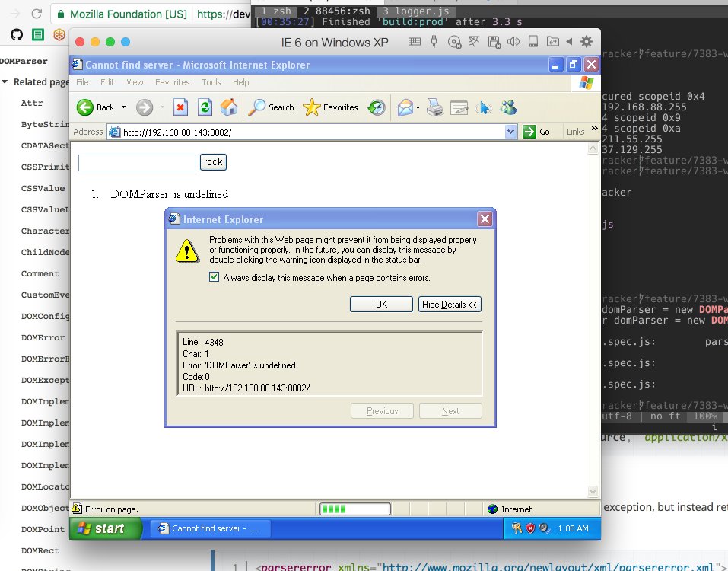
Task: Stop page loading with red X icon
Action: [x=180, y=107]
